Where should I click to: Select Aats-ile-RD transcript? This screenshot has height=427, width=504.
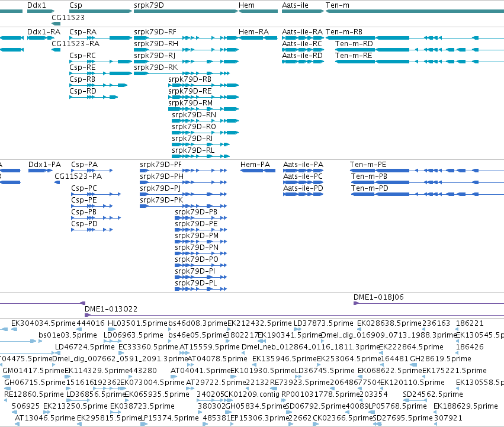(303, 62)
